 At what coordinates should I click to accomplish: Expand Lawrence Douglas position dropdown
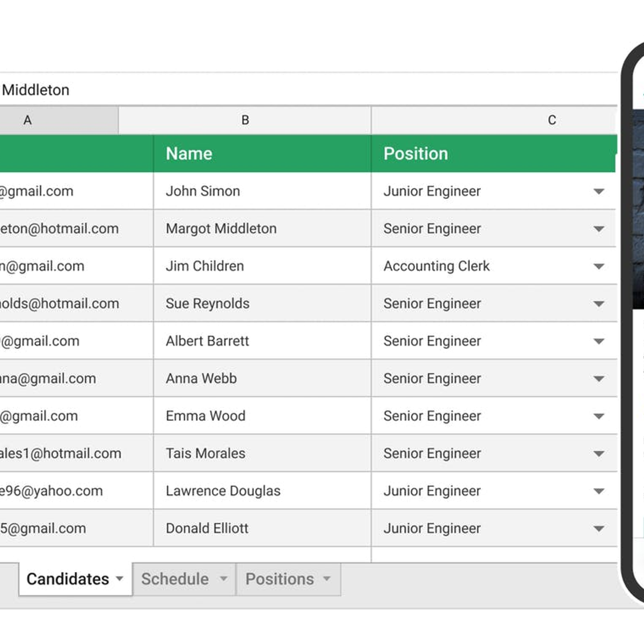coord(599,491)
